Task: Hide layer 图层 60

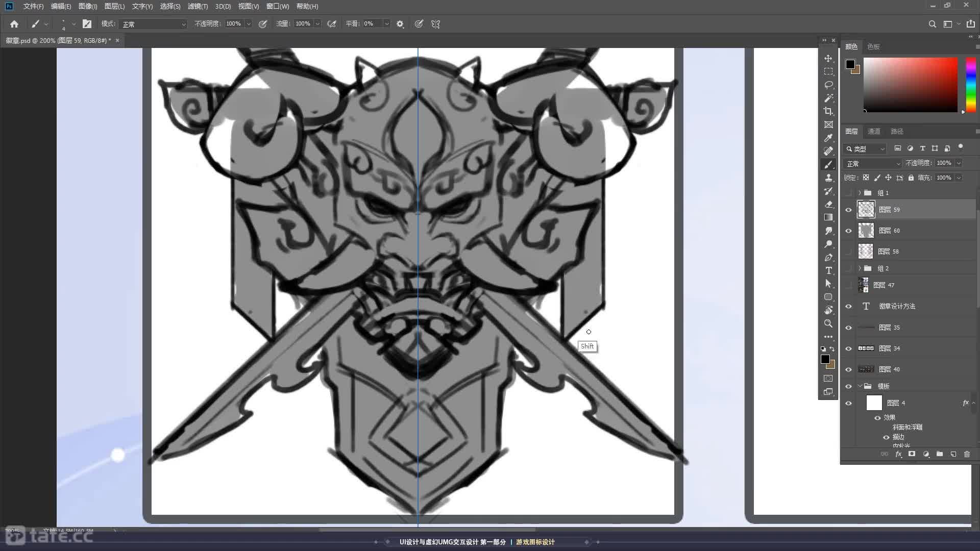Action: point(848,231)
